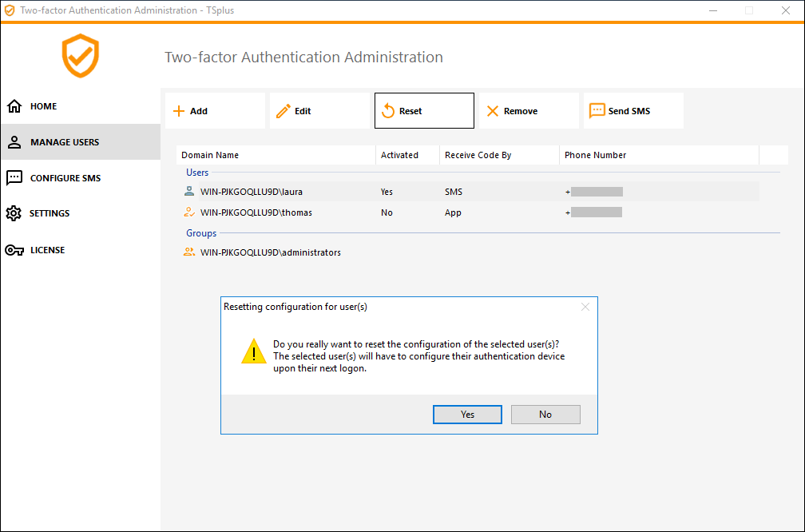Click the License key icon

click(x=14, y=250)
